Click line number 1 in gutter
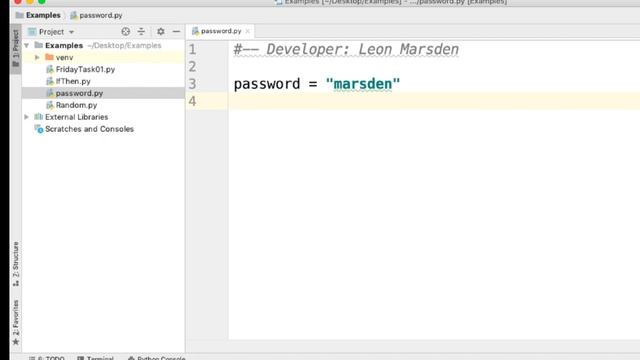 (192, 49)
